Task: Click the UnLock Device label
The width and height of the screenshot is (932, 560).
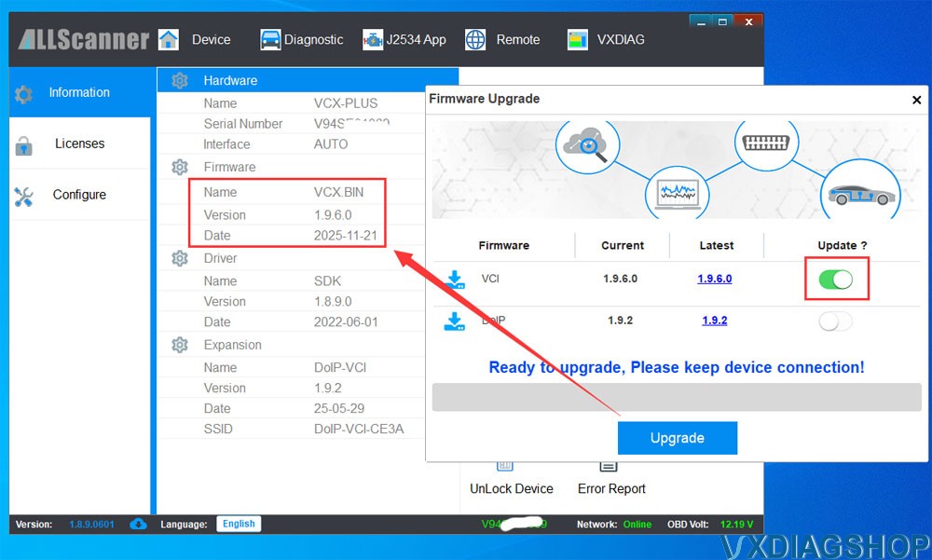Action: 511,488
